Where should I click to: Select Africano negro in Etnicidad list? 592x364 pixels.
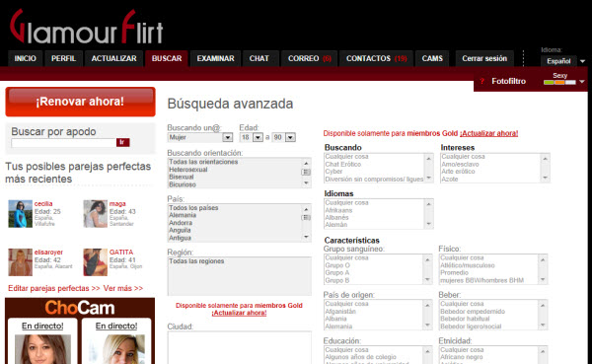(x=462, y=357)
